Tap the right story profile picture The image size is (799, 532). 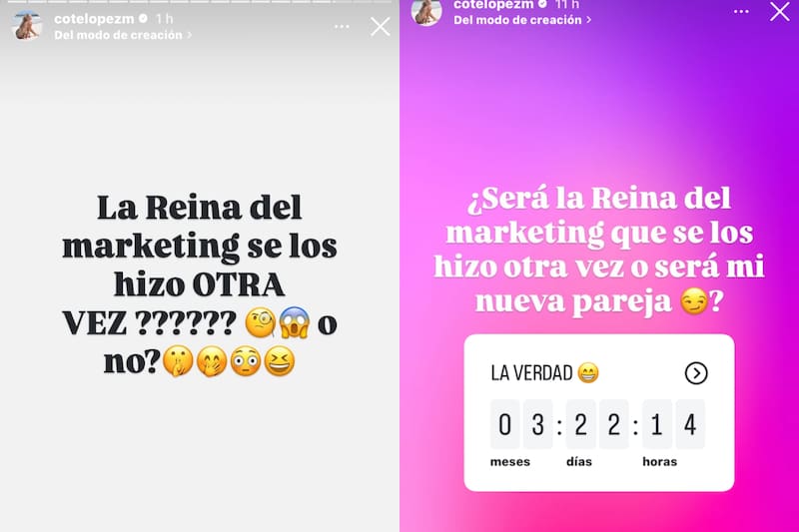click(x=426, y=11)
